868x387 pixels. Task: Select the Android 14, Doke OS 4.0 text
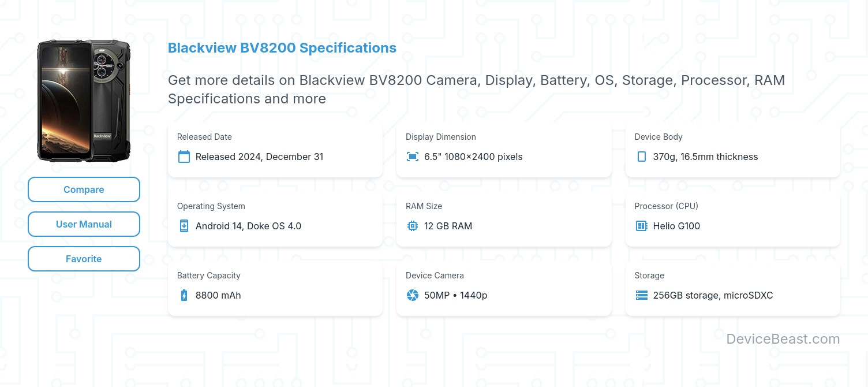coord(248,226)
